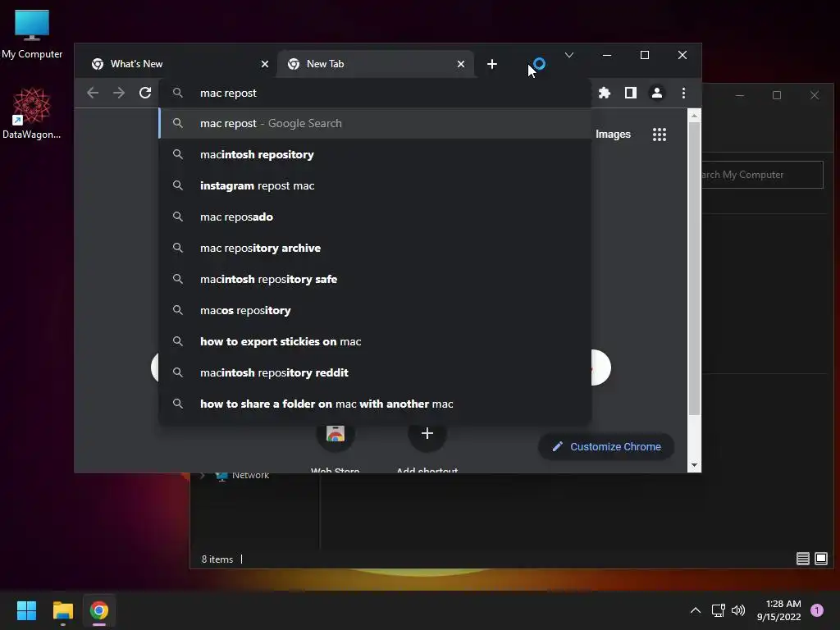Viewport: 840px width, 630px height.
Task: Open the tab search chevron
Action: [x=569, y=55]
